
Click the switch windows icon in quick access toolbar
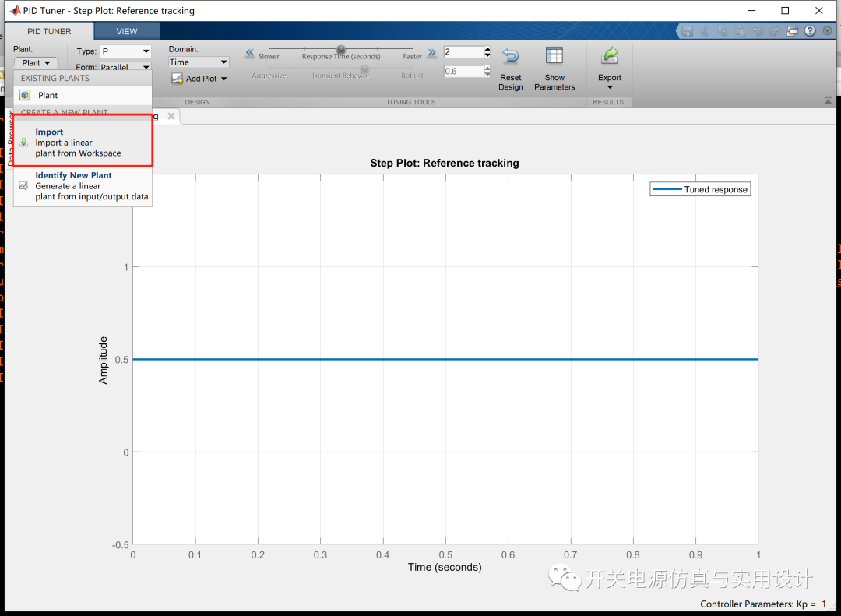click(x=793, y=31)
